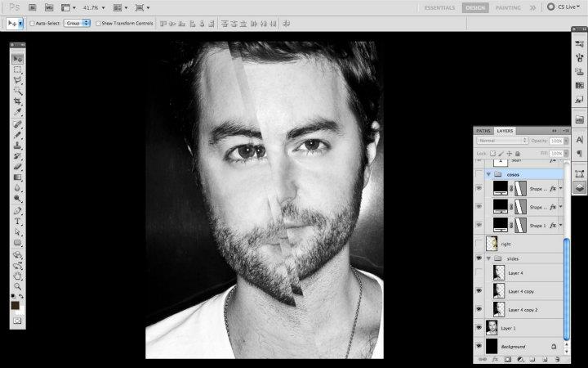Select the Path Selection tool

[18, 232]
